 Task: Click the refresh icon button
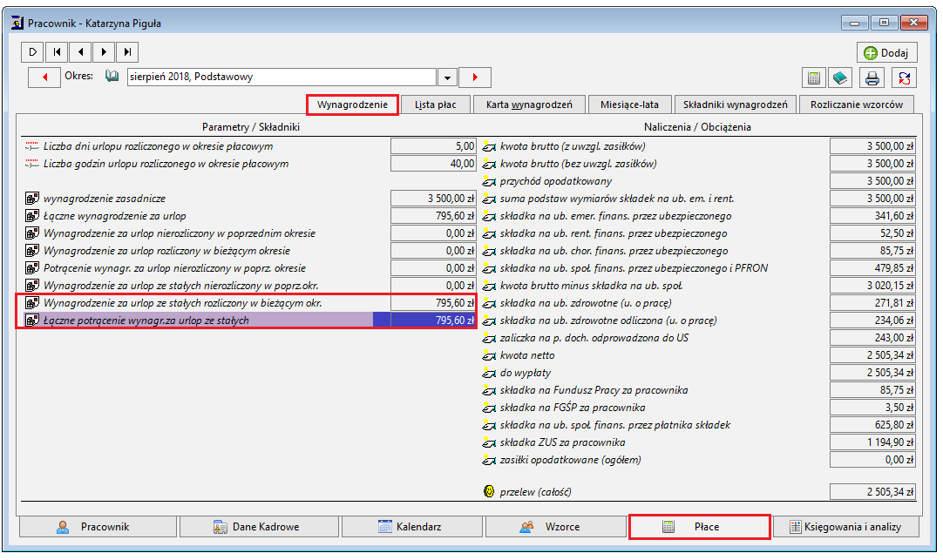905,78
